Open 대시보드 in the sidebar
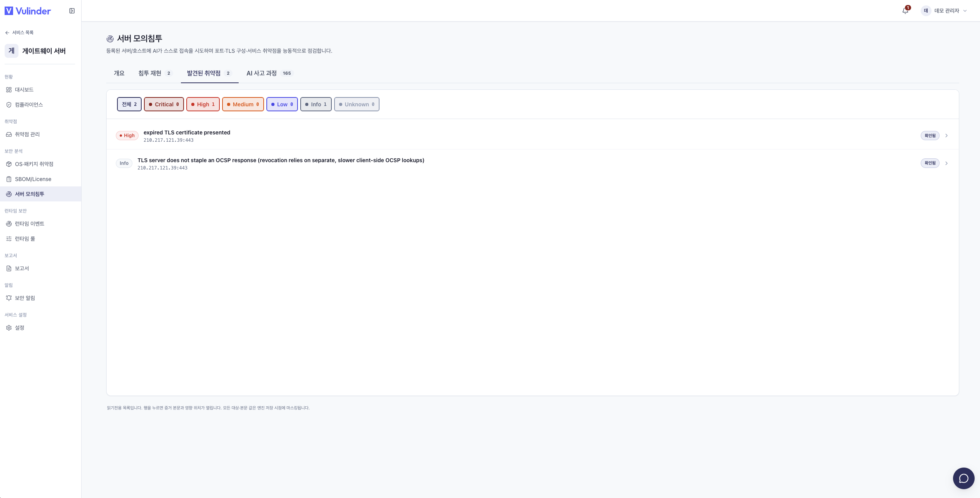 (40, 90)
